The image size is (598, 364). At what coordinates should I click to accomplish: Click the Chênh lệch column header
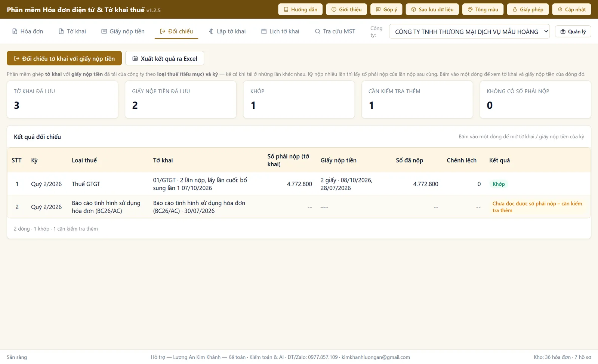[462, 160]
